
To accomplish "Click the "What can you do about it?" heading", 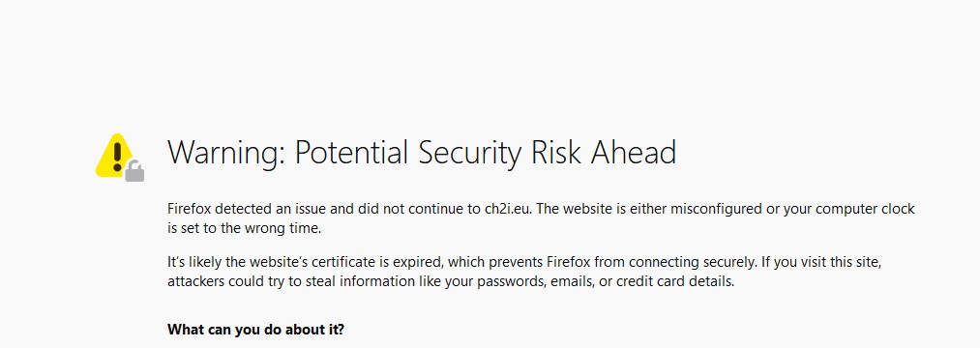I will (x=255, y=330).
